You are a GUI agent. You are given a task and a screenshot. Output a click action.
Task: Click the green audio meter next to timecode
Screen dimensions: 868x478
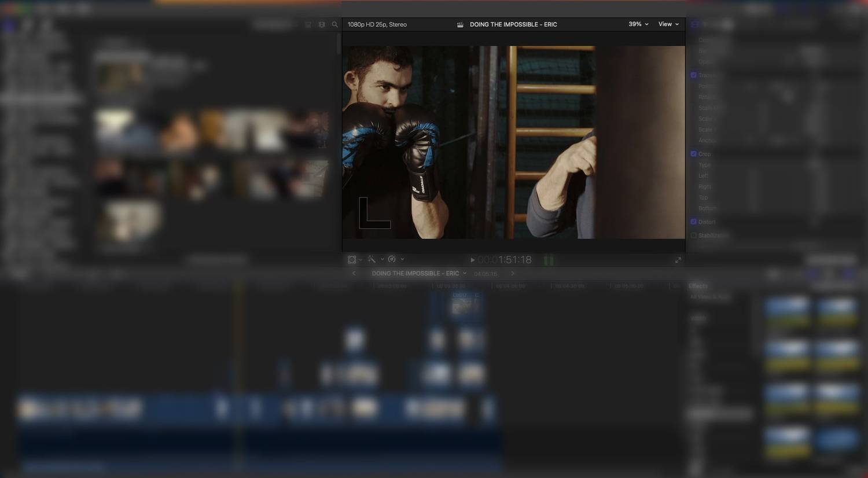click(549, 260)
